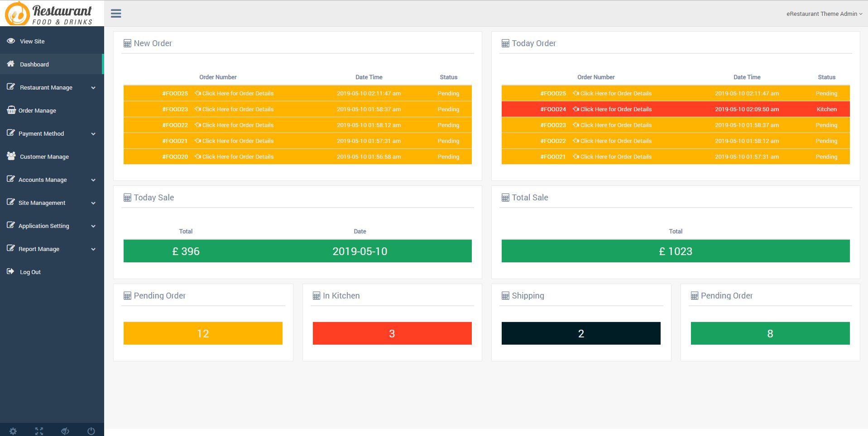Click the Order Manage basket icon
Screen dimensions: 868x436
[x=11, y=110]
